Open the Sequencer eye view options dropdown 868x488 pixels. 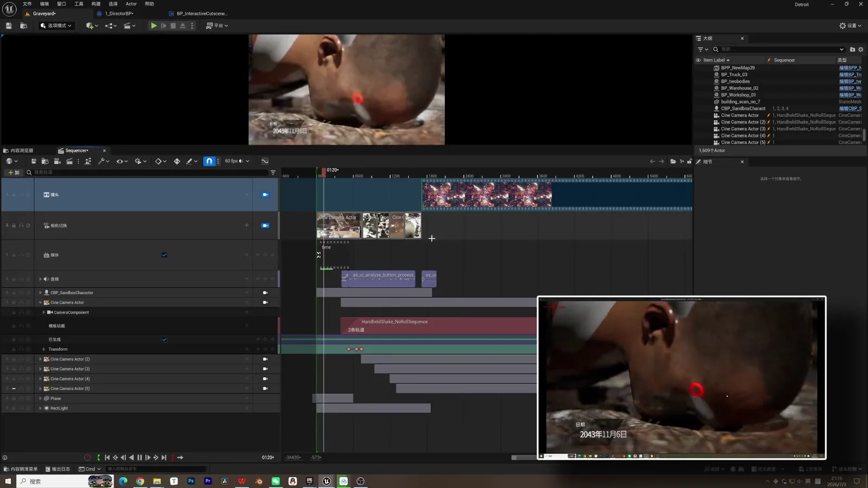pyautogui.click(x=122, y=161)
